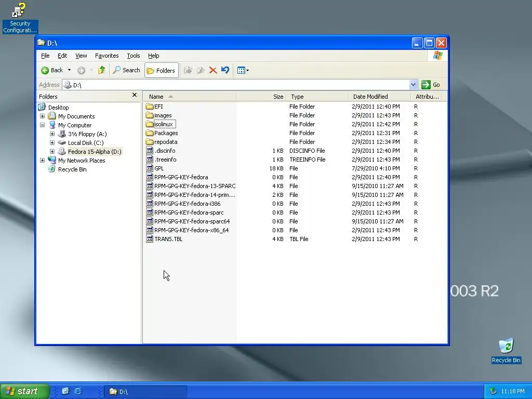
Task: Close the Folders pane
Action: click(x=135, y=95)
